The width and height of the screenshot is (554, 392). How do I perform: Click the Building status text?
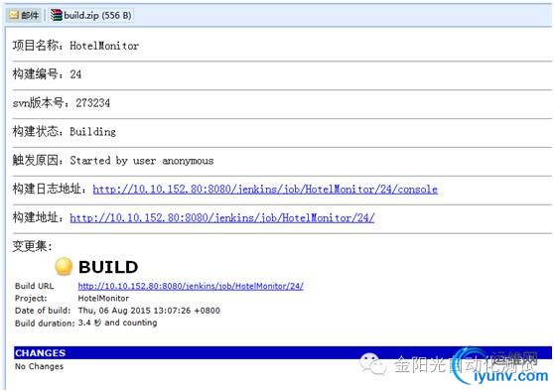pyautogui.click(x=93, y=132)
